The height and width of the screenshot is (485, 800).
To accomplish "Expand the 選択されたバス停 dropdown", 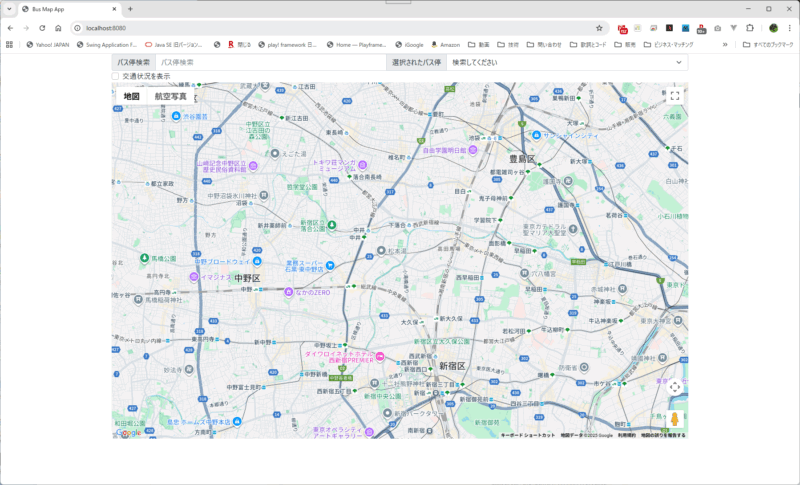I will click(565, 62).
